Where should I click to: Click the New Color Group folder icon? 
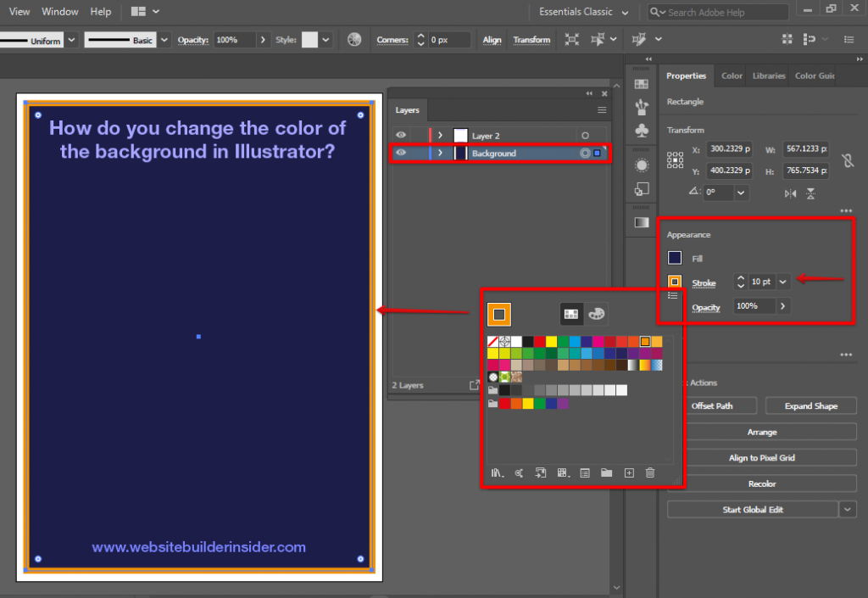click(607, 473)
